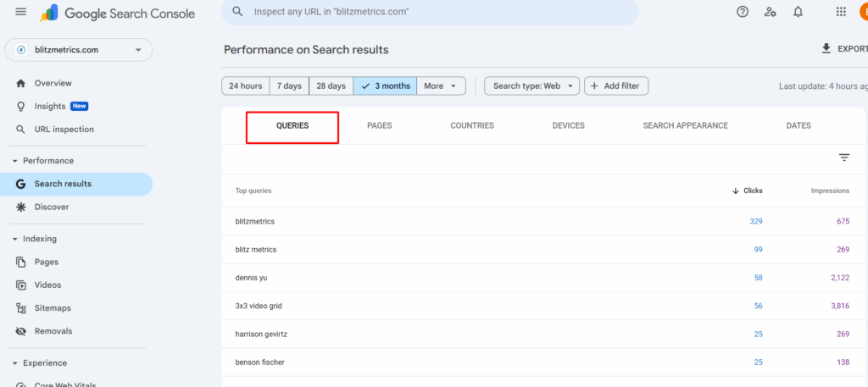
Task: Open URL inspection in the sidebar
Action: pos(64,130)
